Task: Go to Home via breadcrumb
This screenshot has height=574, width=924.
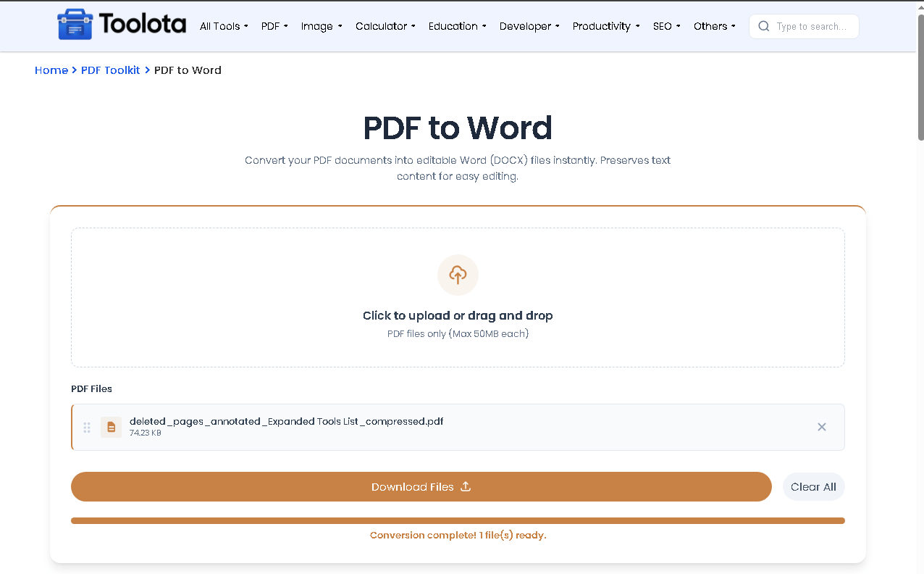Action: point(51,70)
